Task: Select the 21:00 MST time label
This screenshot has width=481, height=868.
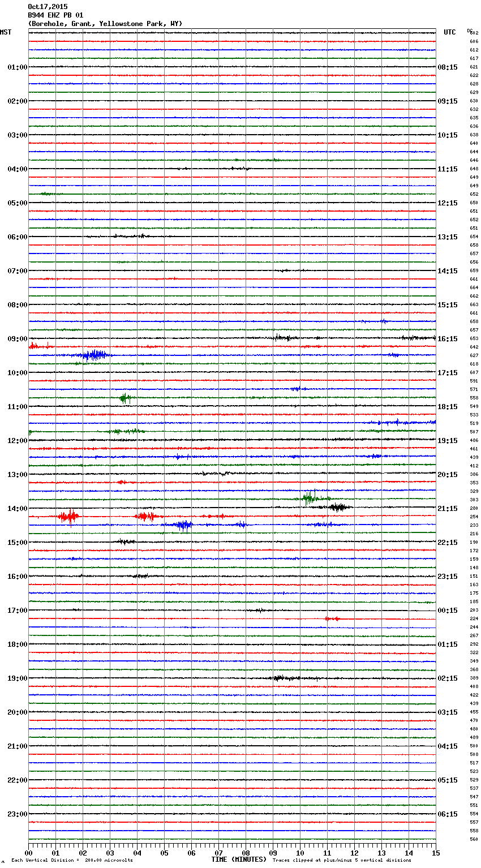Action: [x=18, y=746]
